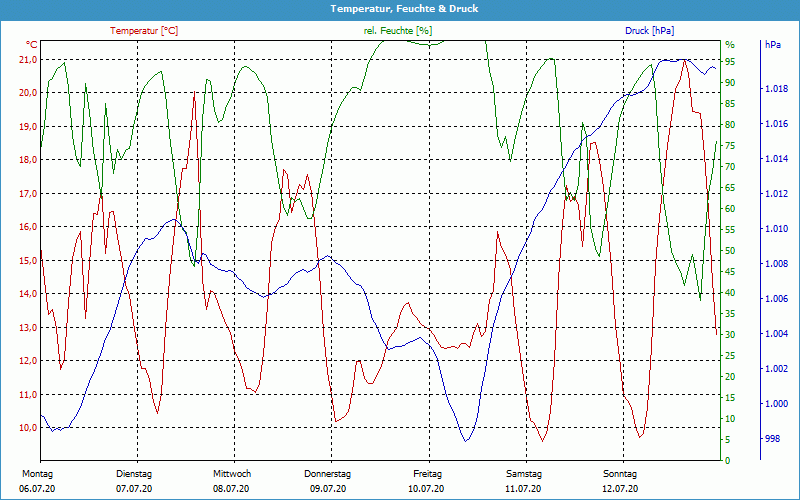Click the 60 humidity axis value

coord(730,209)
